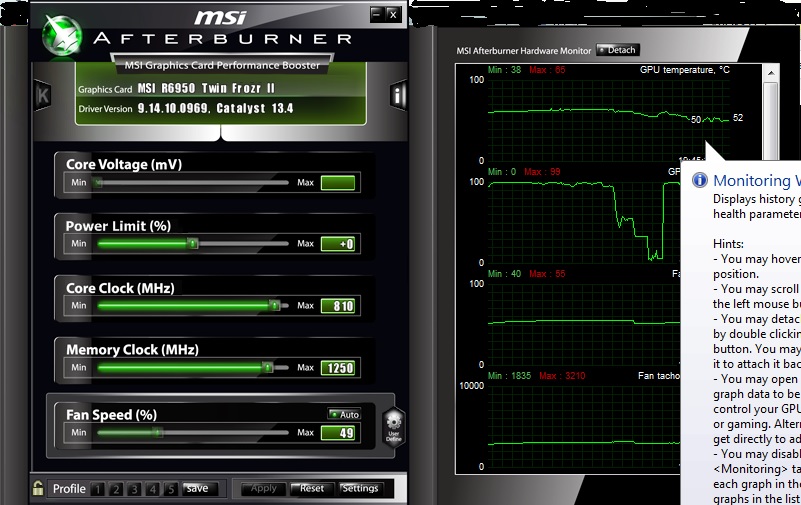The height and width of the screenshot is (505, 801).
Task: Detach the Hardware Monitor window
Action: click(x=618, y=50)
